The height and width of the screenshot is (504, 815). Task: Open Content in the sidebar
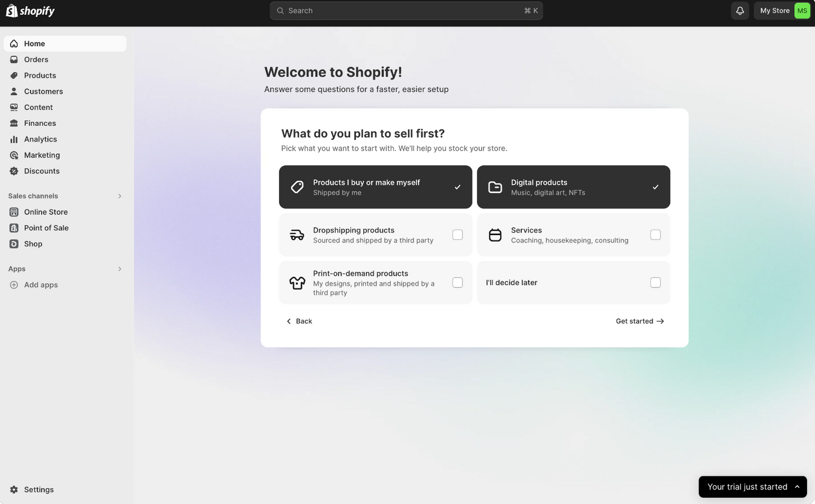pyautogui.click(x=65, y=107)
